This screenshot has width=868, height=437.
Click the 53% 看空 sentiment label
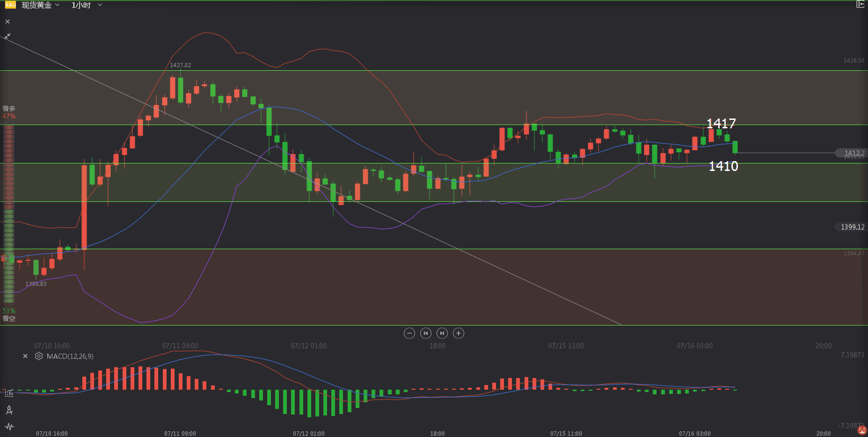pyautogui.click(x=9, y=315)
